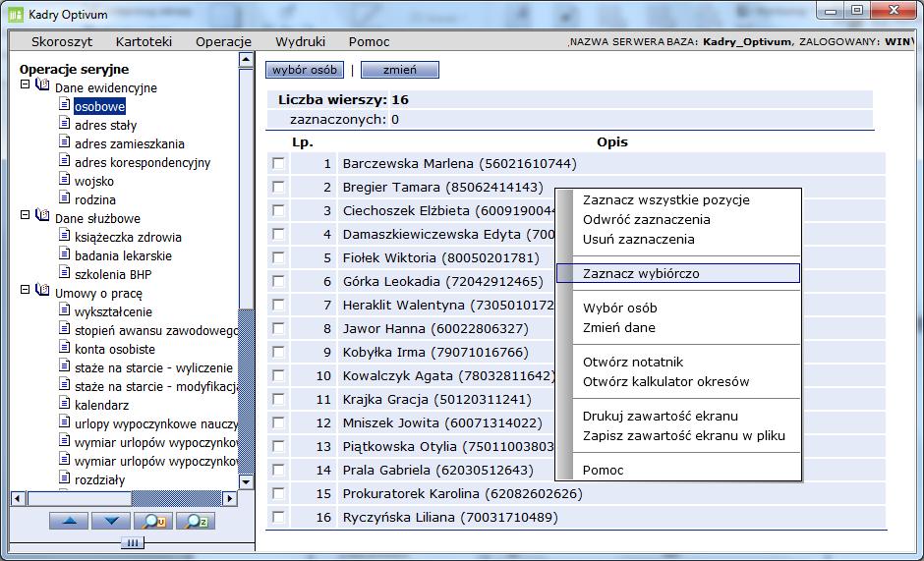Click the horizontal scrollbar right arrow
The height and width of the screenshot is (561, 924).
pyautogui.click(x=230, y=498)
